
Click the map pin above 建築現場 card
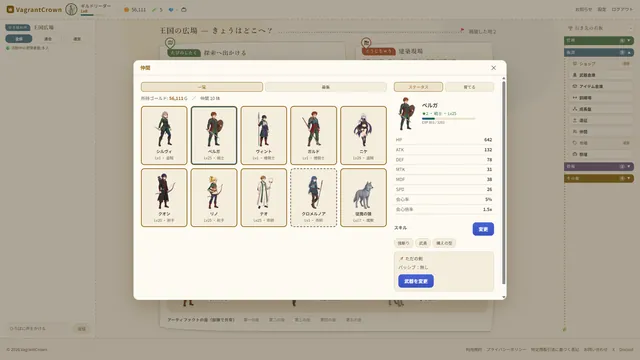[366, 42]
